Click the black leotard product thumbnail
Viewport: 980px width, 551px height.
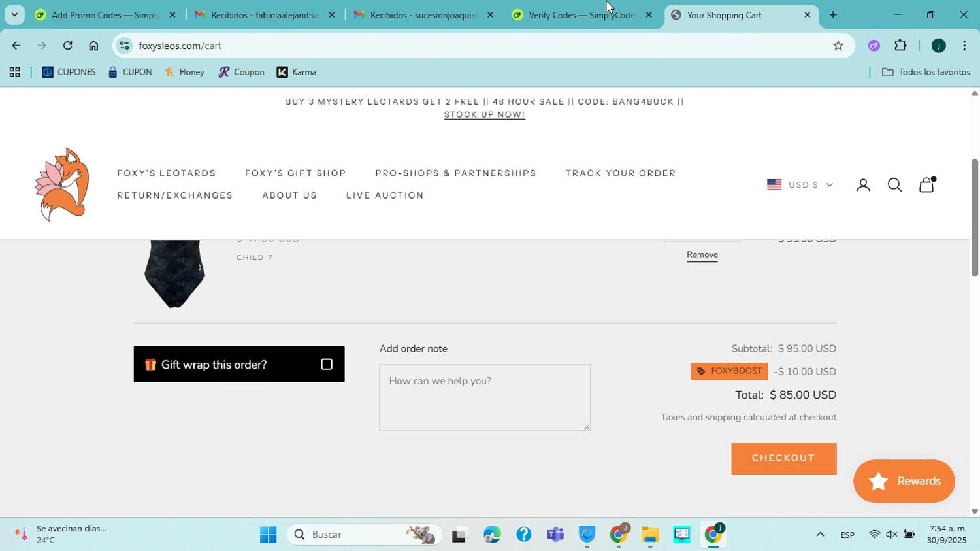click(x=174, y=273)
